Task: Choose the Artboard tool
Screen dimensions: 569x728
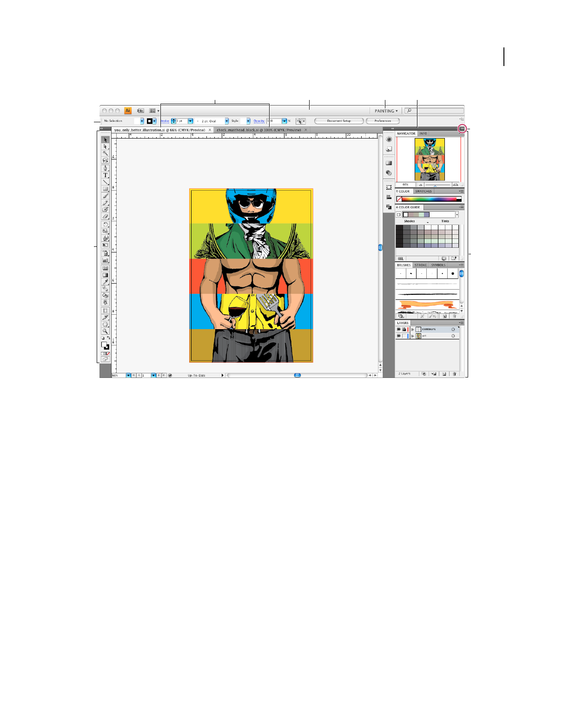Action: (105, 311)
